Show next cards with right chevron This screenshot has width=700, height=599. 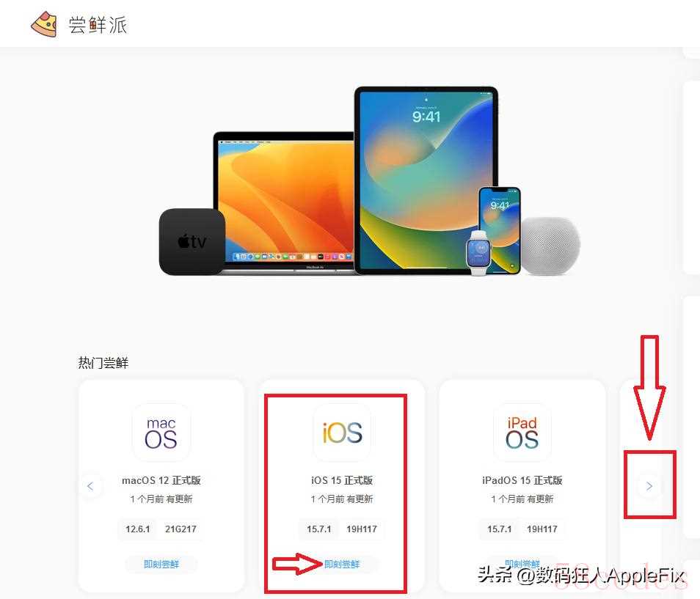coord(649,485)
